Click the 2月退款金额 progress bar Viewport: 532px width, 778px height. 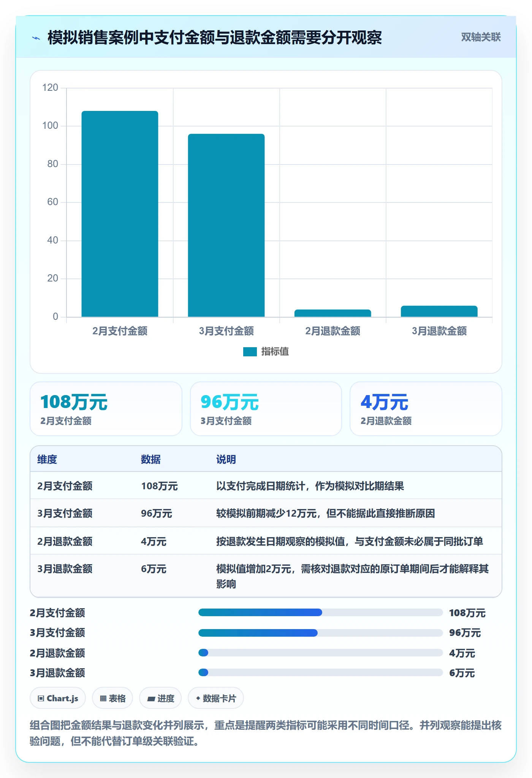click(x=320, y=653)
